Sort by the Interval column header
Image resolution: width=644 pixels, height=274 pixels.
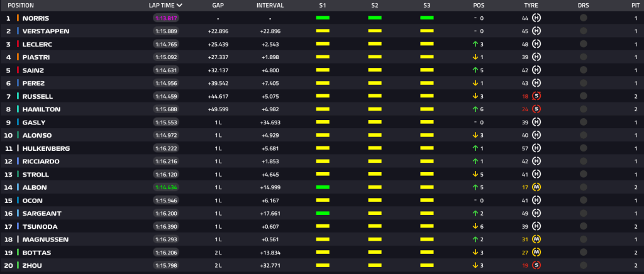[x=270, y=5]
